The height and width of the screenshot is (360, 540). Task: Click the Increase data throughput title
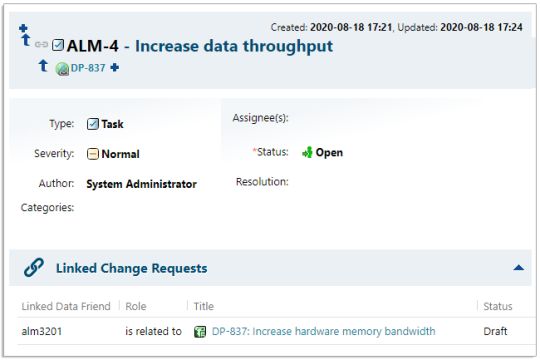click(x=234, y=46)
